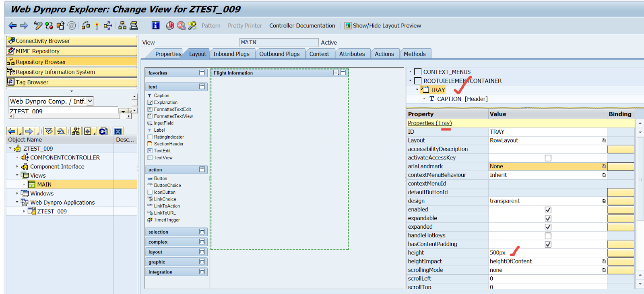The width and height of the screenshot is (644, 294).
Task: Click the Collapse all nodes icon in navigator
Action: coord(61,131)
